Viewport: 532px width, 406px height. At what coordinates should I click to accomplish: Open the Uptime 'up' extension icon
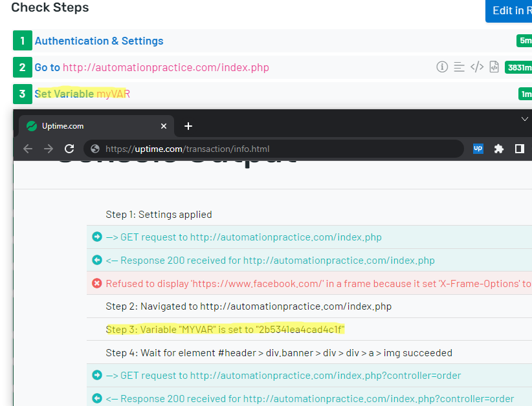[x=478, y=149]
